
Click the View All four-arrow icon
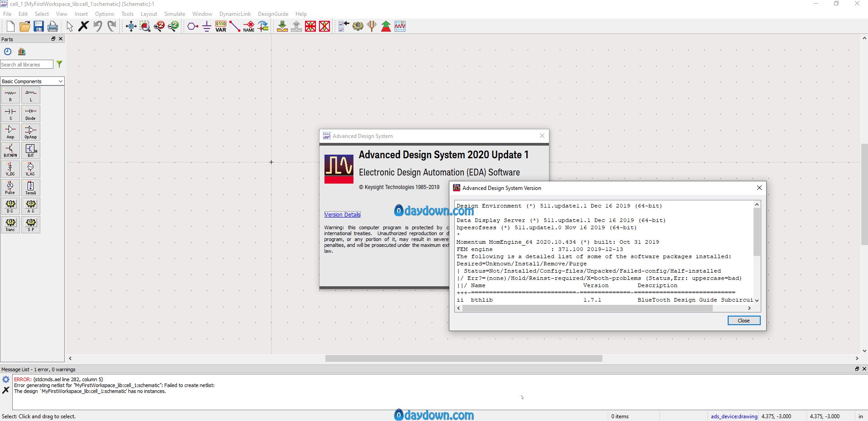click(131, 26)
